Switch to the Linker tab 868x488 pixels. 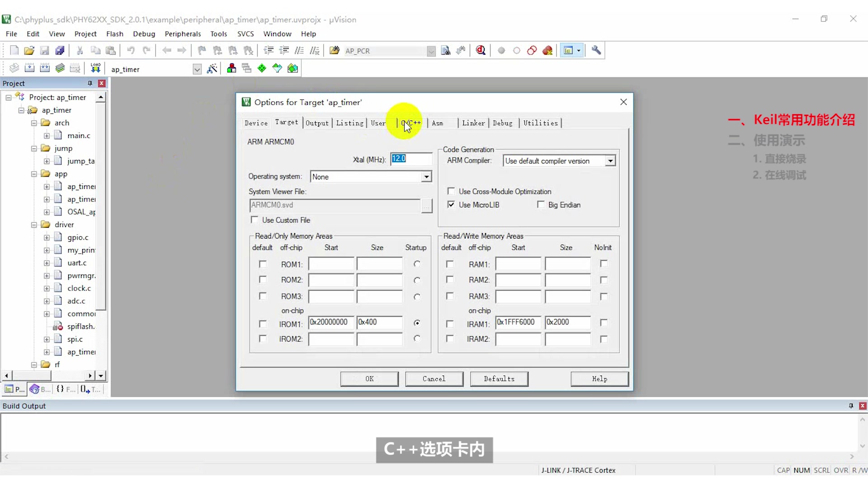pyautogui.click(x=473, y=123)
